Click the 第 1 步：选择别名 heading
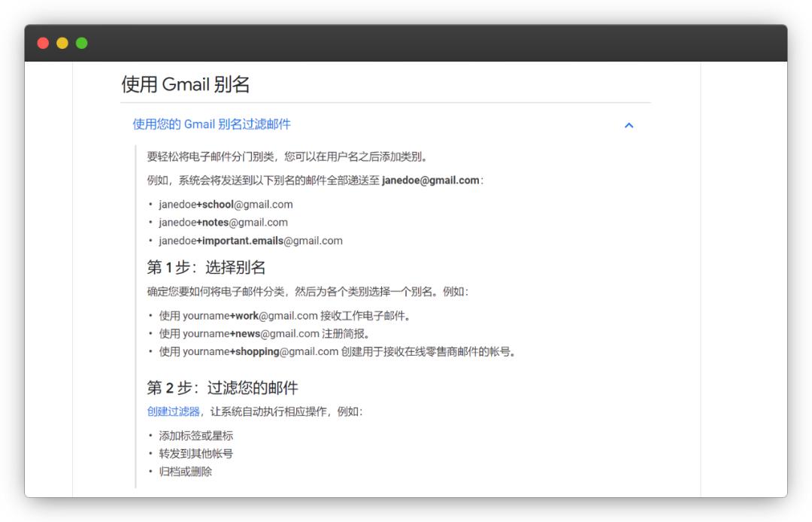812x522 pixels. tap(205, 268)
